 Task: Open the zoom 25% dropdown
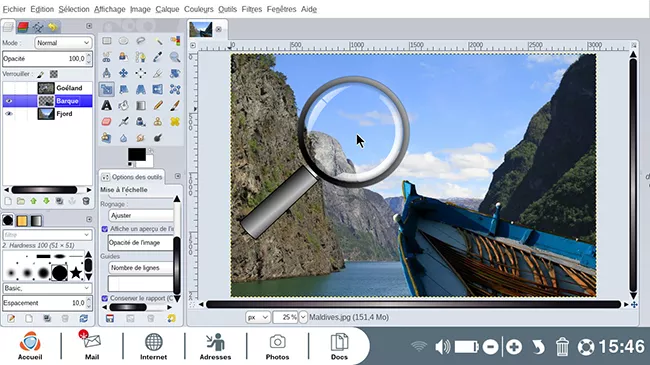(x=303, y=317)
